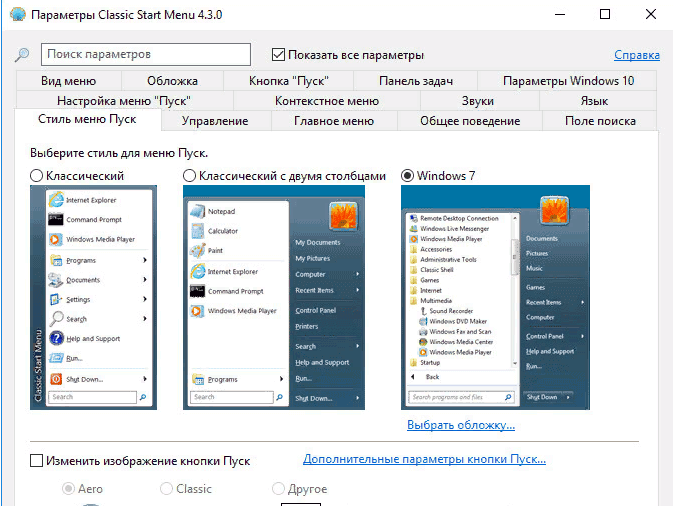Click the Classic Start Menu shell app icon

(x=18, y=14)
